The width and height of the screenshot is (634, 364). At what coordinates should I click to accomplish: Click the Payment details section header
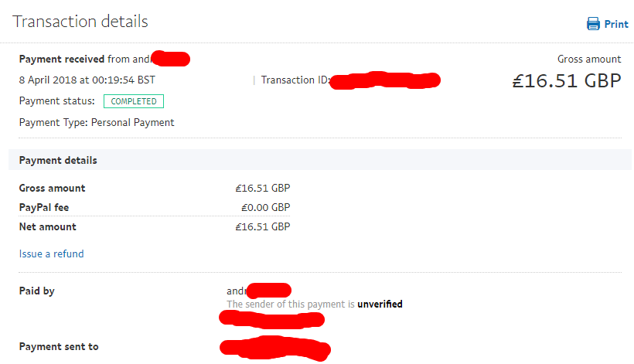tap(58, 161)
